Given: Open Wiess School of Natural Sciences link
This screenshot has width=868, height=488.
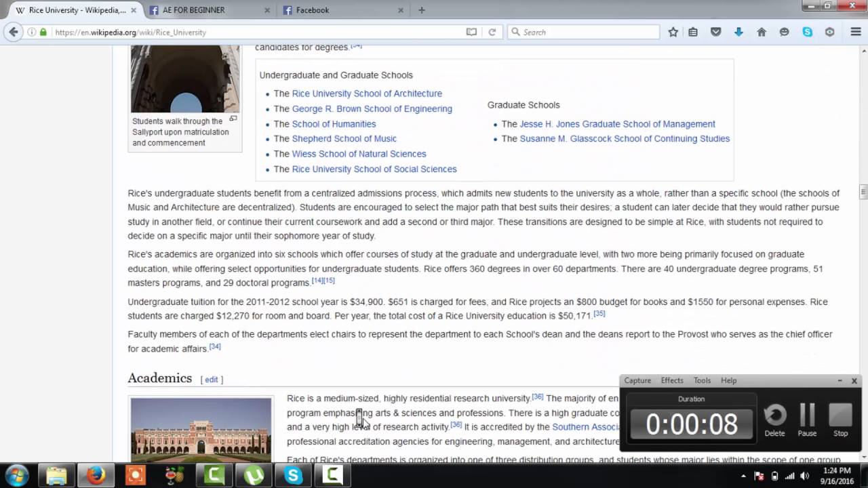Looking at the screenshot, I should coord(359,154).
